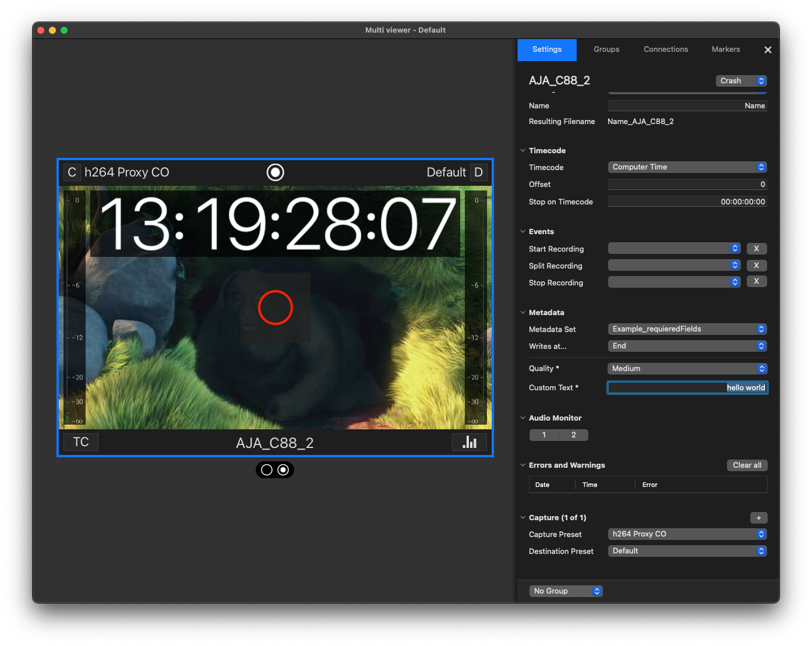The height and width of the screenshot is (646, 812).
Task: Select the filled circle layout icon
Action: (283, 470)
